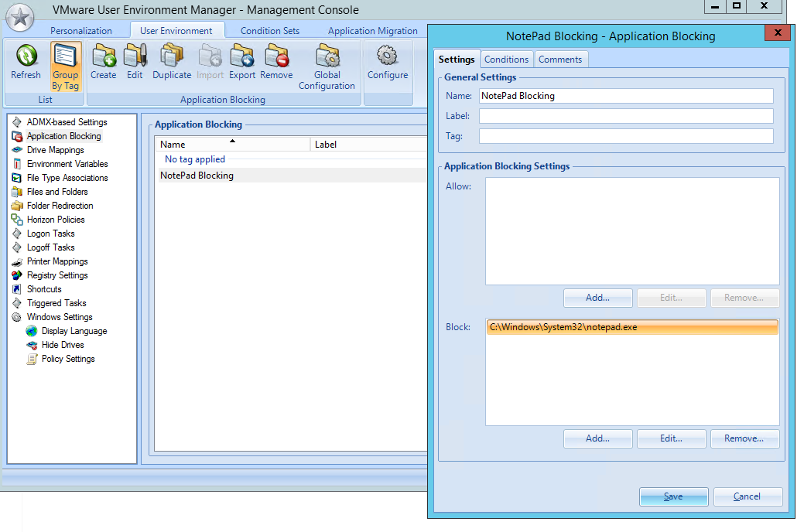The height and width of the screenshot is (532, 804).
Task: Switch to the Personalization ribbon tab
Action: (81, 31)
